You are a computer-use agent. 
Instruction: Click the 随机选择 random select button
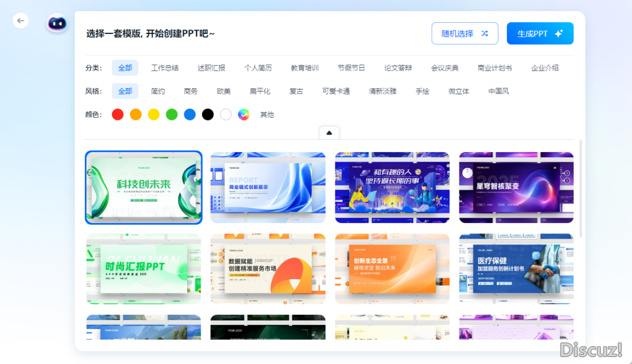(465, 33)
